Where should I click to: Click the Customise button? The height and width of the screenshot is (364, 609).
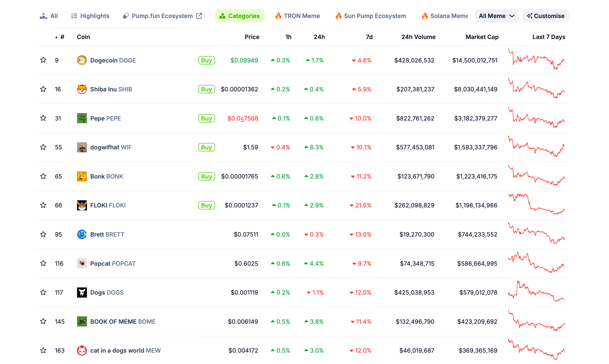pos(546,16)
